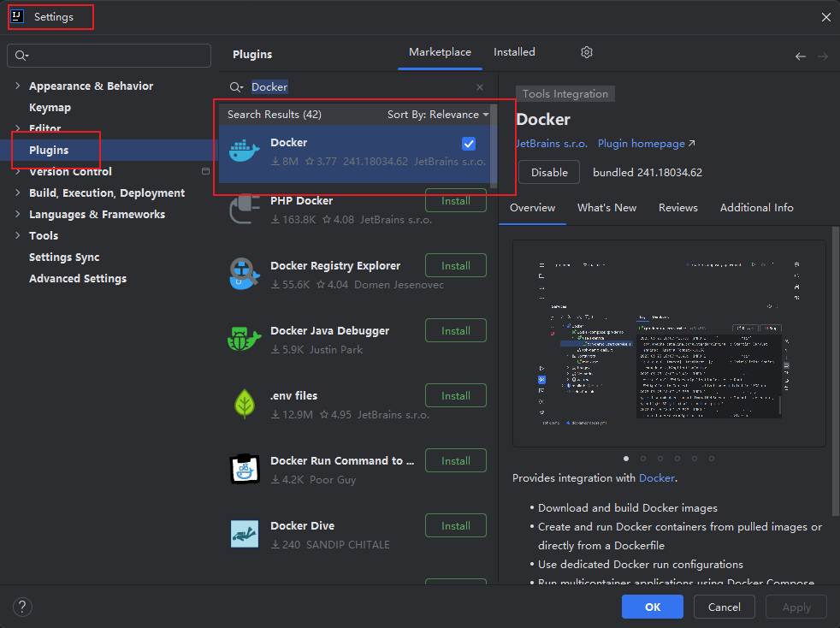
Task: Open the Reviews tab
Action: point(678,207)
